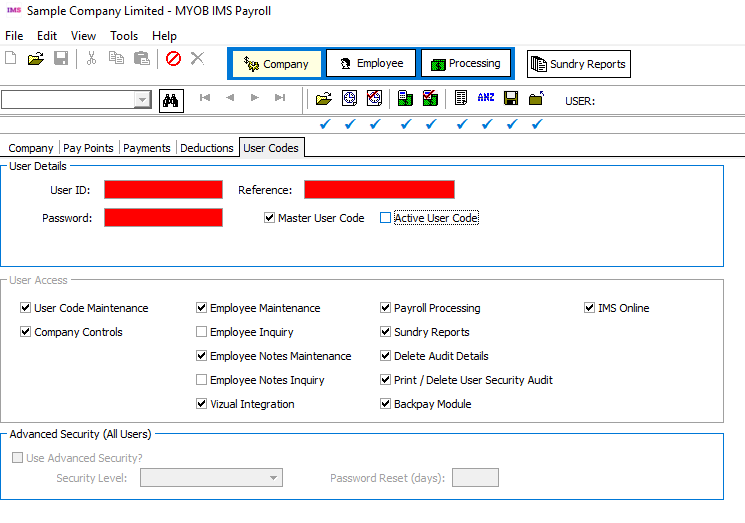Check Use Advanced Security option
745x523 pixels.
18,457
